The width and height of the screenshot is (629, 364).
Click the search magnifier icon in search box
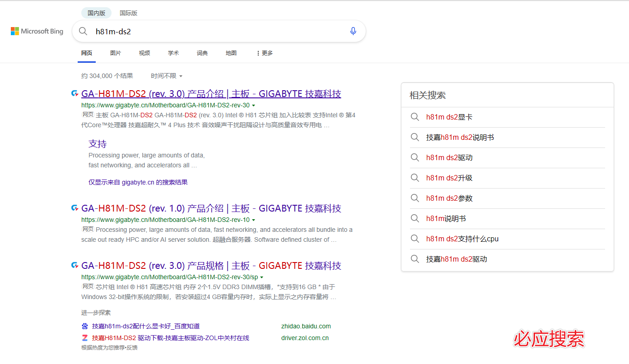(x=83, y=31)
